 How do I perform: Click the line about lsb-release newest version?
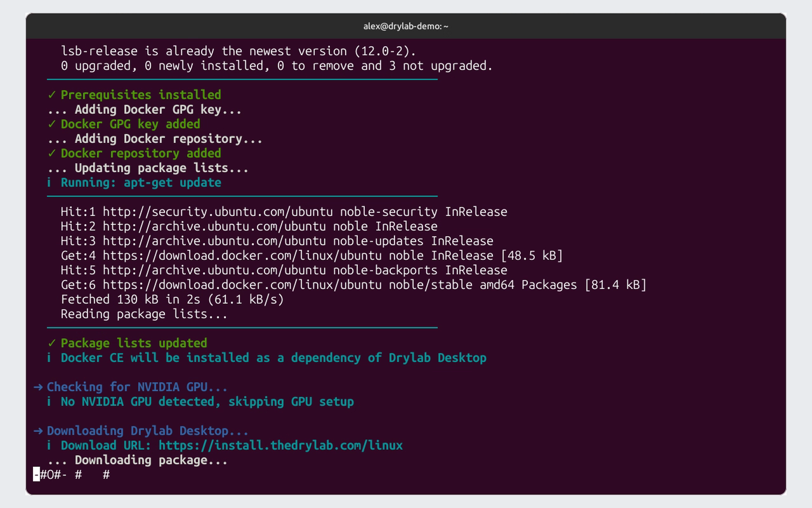click(239, 51)
